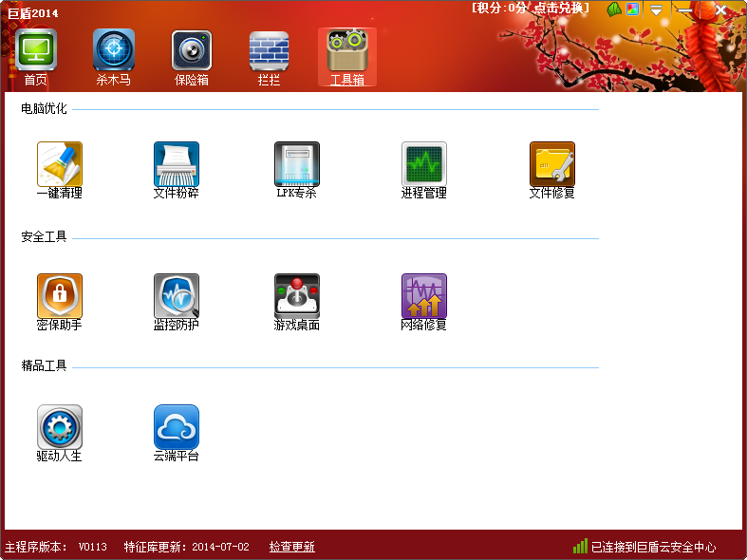Screen dimensions: 747x560
Task: Open the 驱动人生 driver tool
Action: [60, 434]
